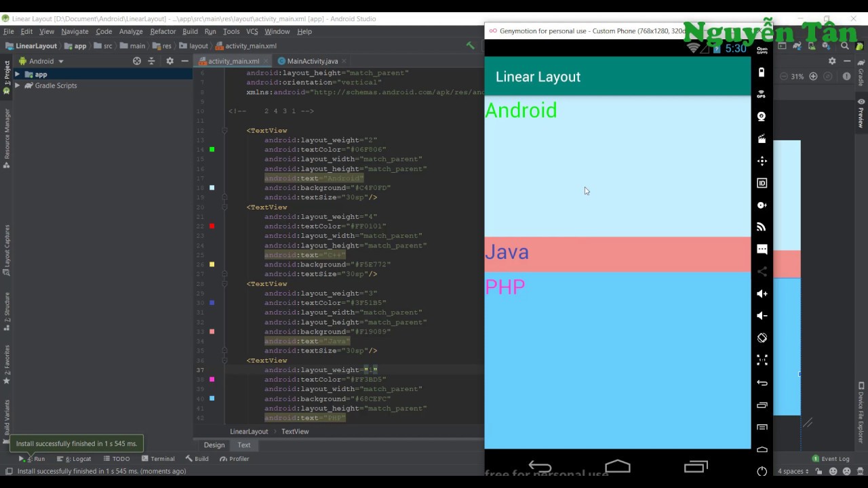Open the File menu

coord(8,31)
